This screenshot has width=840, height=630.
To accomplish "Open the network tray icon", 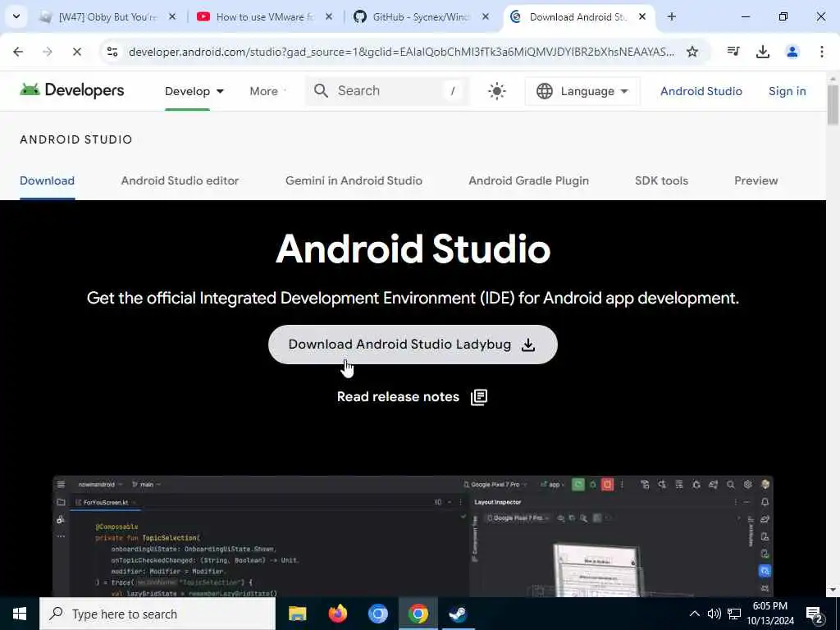I will [x=734, y=614].
